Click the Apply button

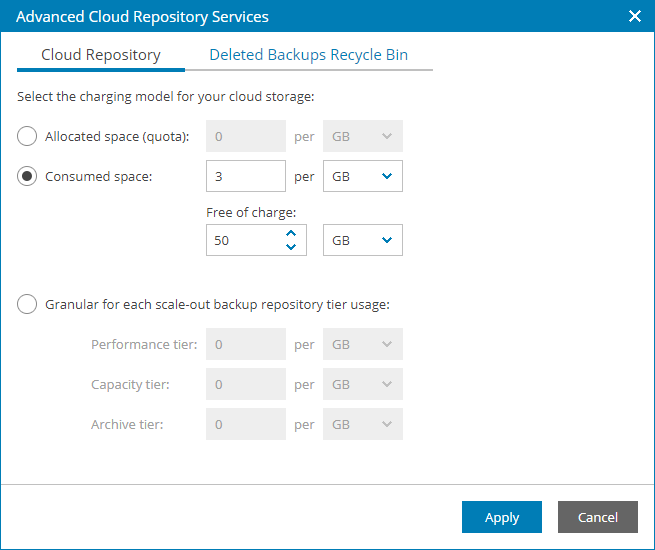(501, 517)
